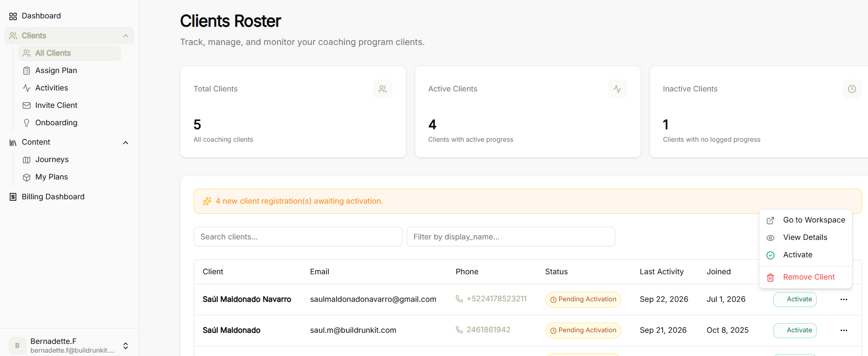This screenshot has height=356, width=868.
Task: Collapse the Content sidebar section chevron
Action: point(126,143)
